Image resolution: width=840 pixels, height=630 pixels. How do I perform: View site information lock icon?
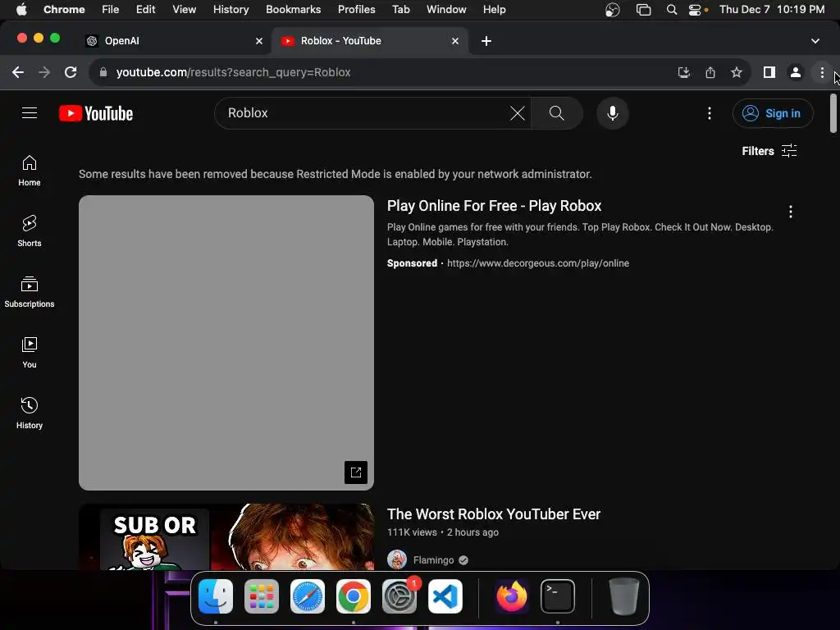(x=103, y=72)
